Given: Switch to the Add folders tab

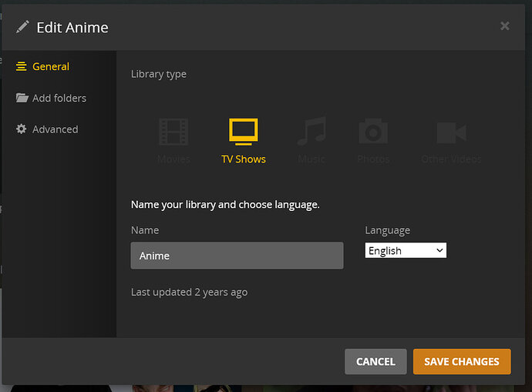Looking at the screenshot, I should click(51, 99).
